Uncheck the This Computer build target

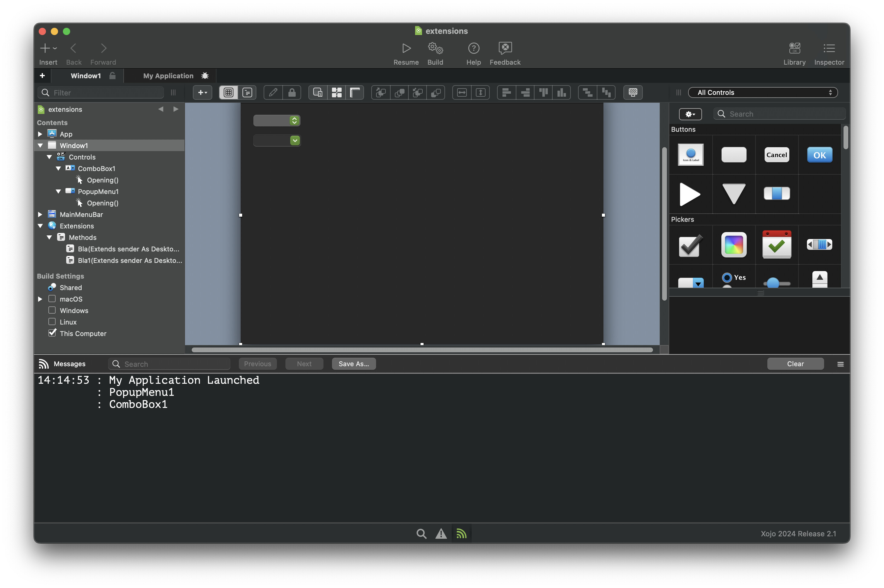(x=52, y=333)
